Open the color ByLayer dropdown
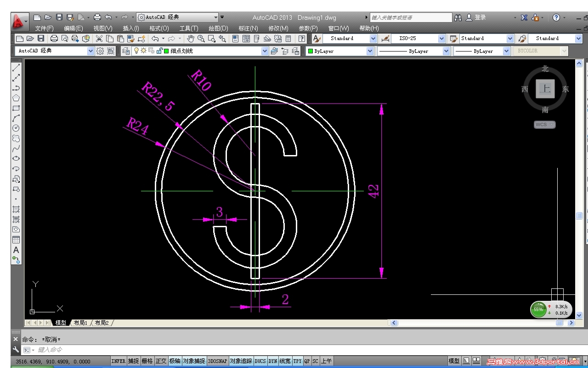Image resolution: width=588 pixels, height=368 pixels. coord(370,51)
